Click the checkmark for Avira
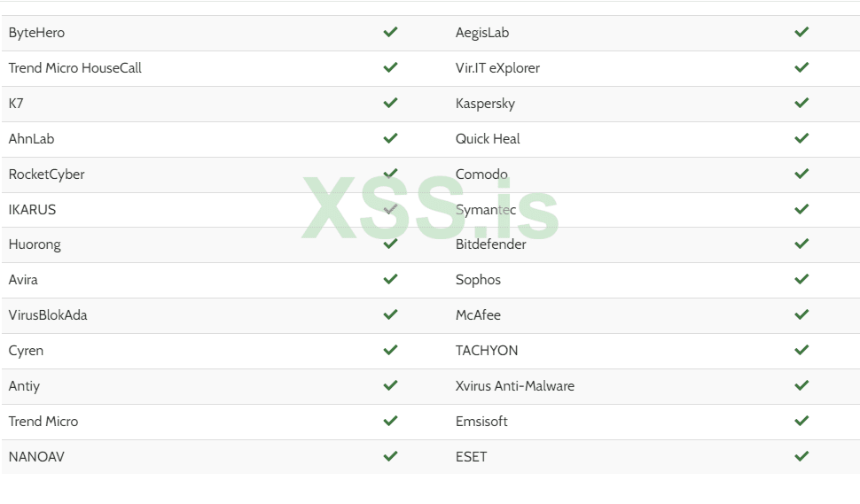Screen dimensions: 860x504 point(390,279)
